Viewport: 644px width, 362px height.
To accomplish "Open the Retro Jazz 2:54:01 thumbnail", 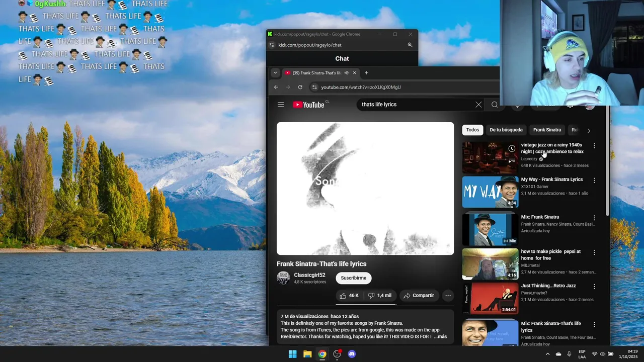I will tap(490, 298).
